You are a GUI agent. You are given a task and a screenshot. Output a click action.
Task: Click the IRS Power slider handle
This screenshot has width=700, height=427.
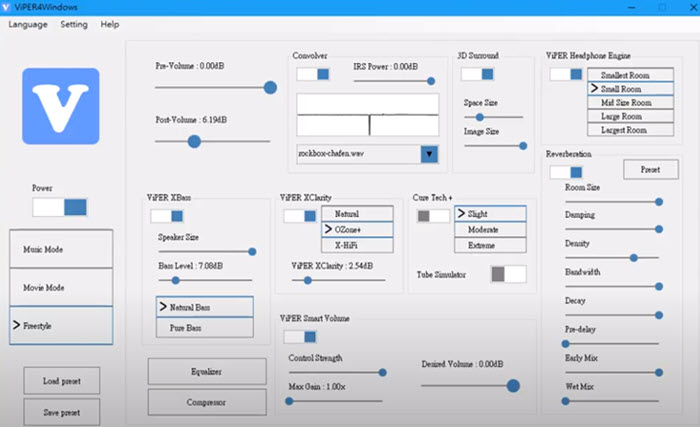431,81
